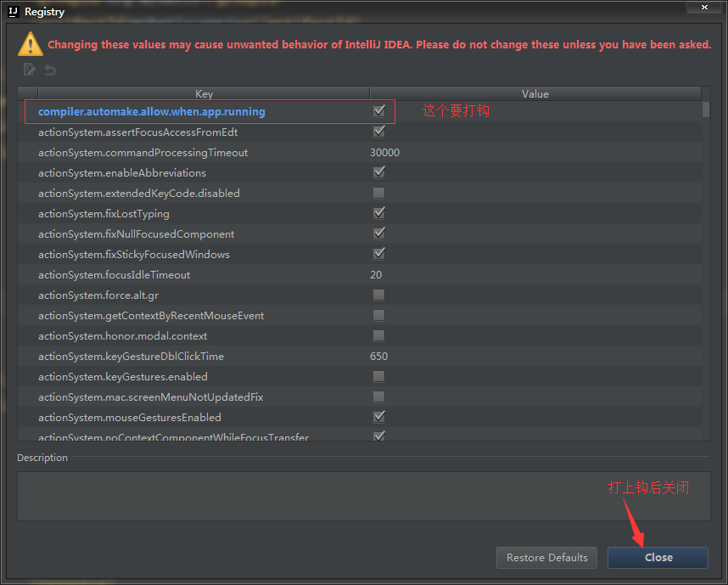Click value 30000 of commandProcessingTimeout
Viewport: 728px width, 585px height.
(x=385, y=153)
